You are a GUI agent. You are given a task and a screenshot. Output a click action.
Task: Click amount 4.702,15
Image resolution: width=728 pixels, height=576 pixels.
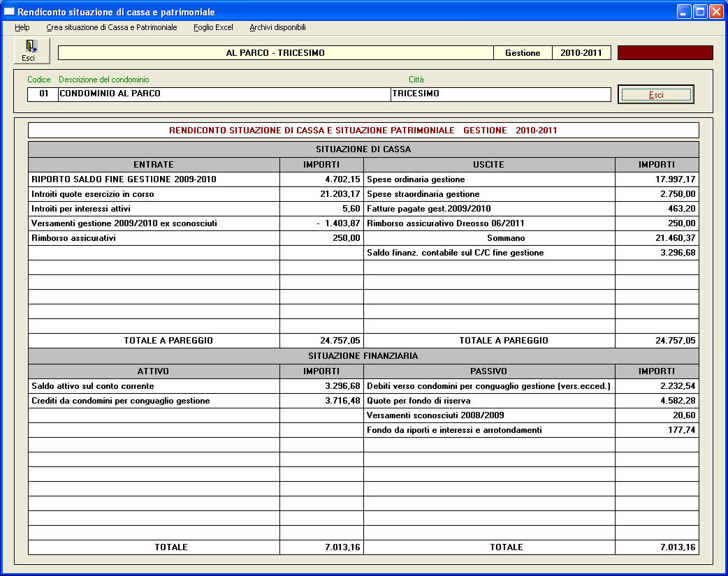(322, 179)
